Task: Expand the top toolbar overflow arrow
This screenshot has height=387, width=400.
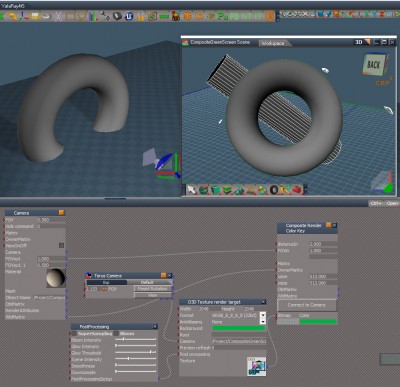Action: (x=277, y=16)
